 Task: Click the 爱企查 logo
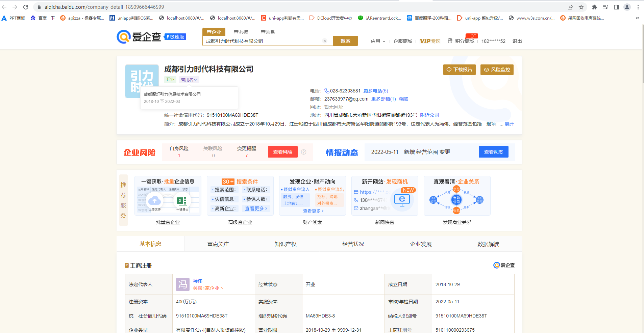pyautogui.click(x=139, y=36)
